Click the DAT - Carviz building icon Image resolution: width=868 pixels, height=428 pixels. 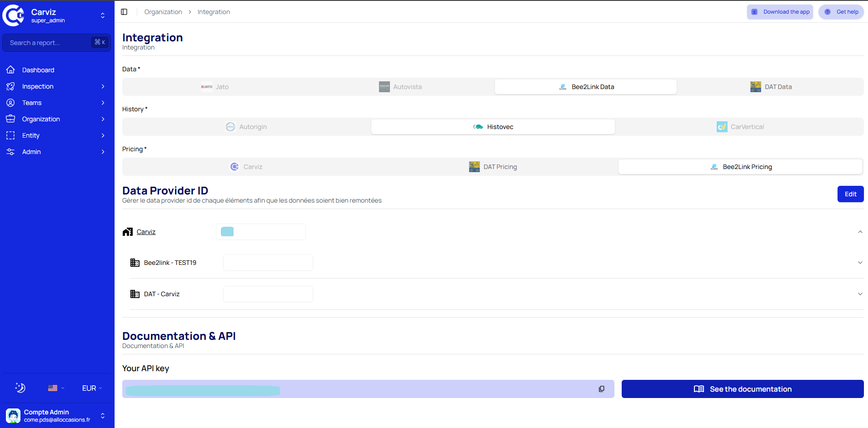pyautogui.click(x=135, y=294)
